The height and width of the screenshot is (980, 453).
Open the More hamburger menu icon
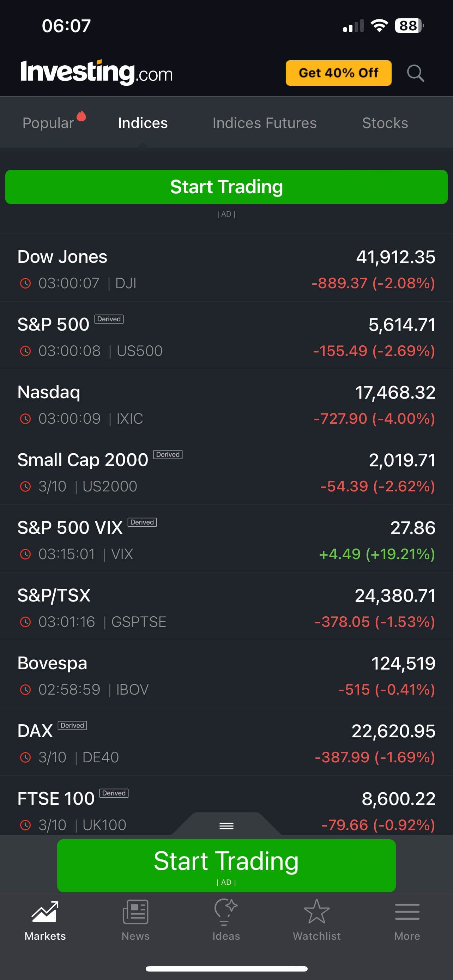coord(407,912)
